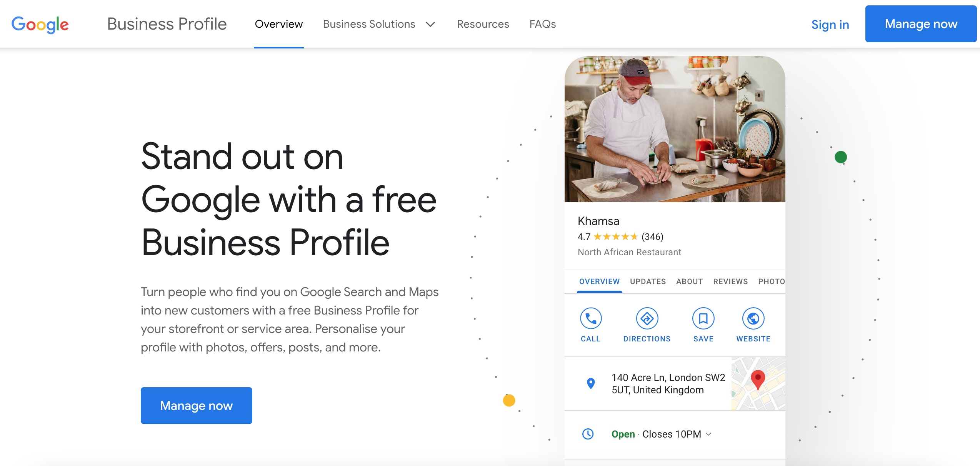Image resolution: width=980 pixels, height=466 pixels.
Task: Click the Website globe icon
Action: (753, 318)
